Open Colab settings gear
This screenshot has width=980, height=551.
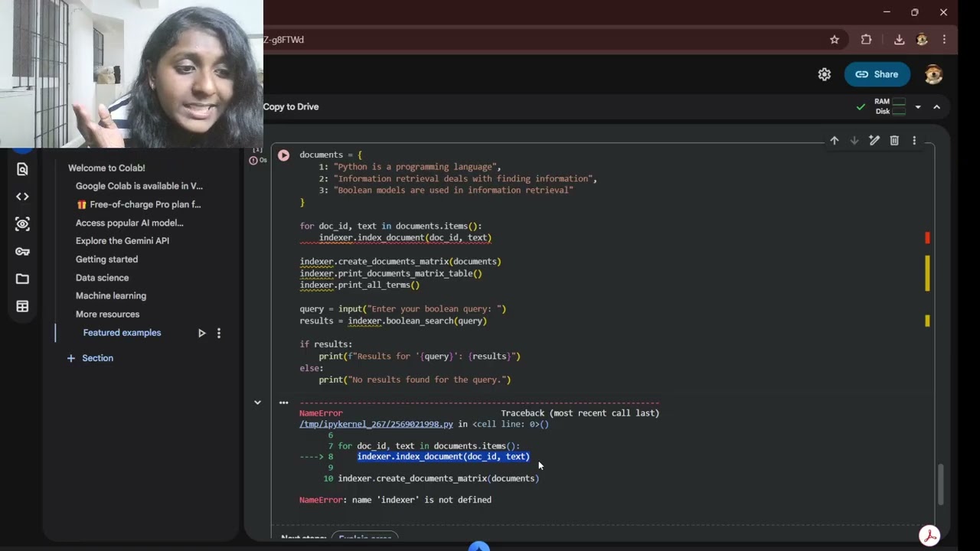click(825, 74)
